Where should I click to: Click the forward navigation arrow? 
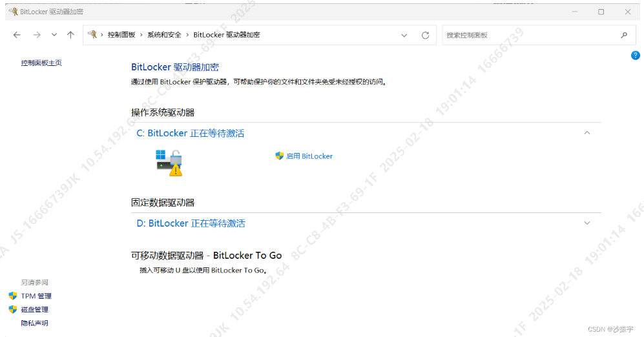tap(37, 35)
